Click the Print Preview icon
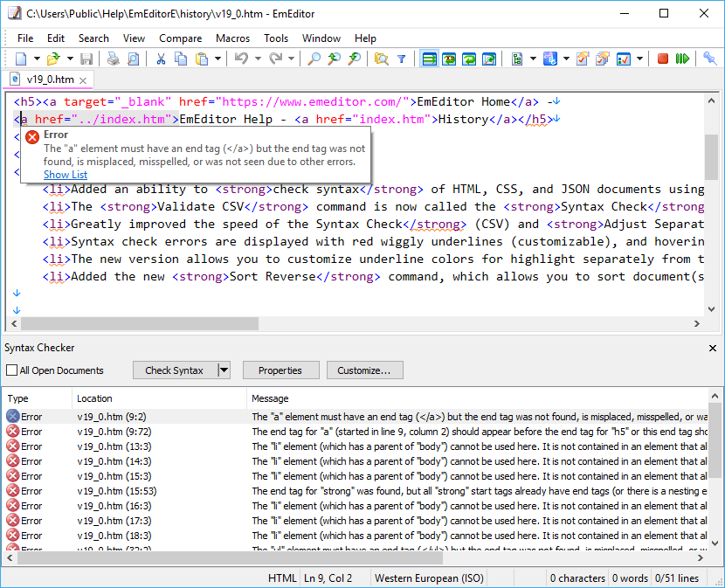Image resolution: width=725 pixels, height=588 pixels. pos(133,59)
